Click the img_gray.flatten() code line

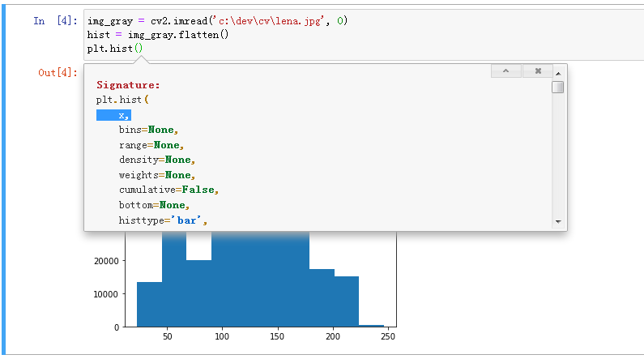pyautogui.click(x=158, y=35)
